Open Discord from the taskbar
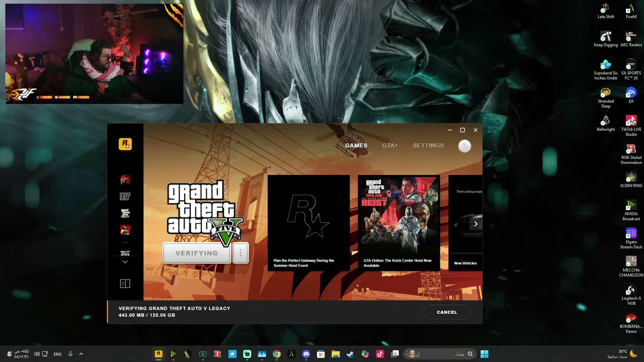The width and height of the screenshot is (644, 362). (306, 354)
